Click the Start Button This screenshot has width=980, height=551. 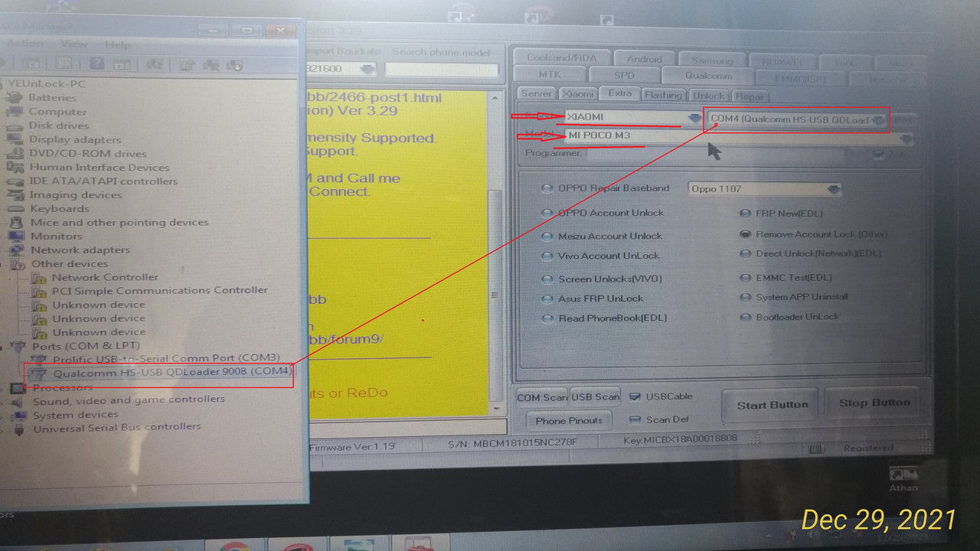point(772,405)
